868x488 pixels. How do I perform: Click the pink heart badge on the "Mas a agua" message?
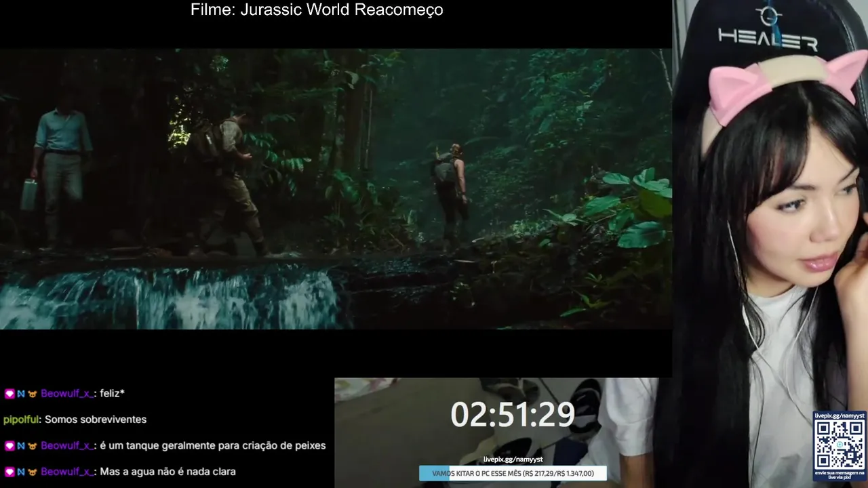tap(9, 472)
